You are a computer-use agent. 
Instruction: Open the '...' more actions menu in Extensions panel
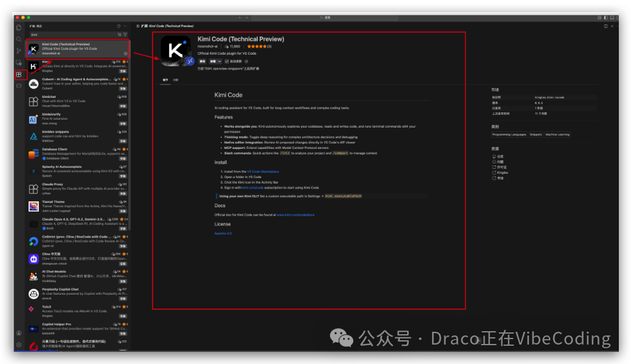[x=126, y=26]
